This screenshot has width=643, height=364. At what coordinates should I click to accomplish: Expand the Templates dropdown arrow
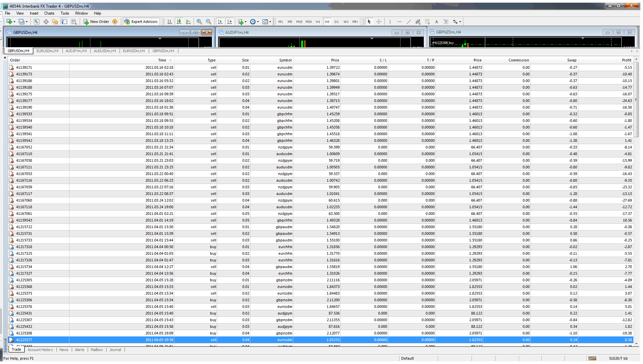click(270, 22)
